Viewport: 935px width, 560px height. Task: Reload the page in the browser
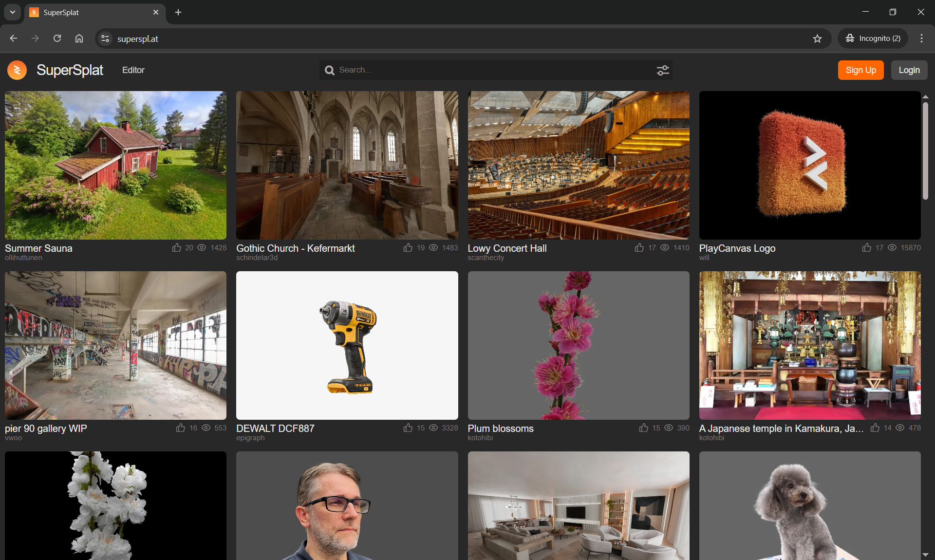coord(57,38)
